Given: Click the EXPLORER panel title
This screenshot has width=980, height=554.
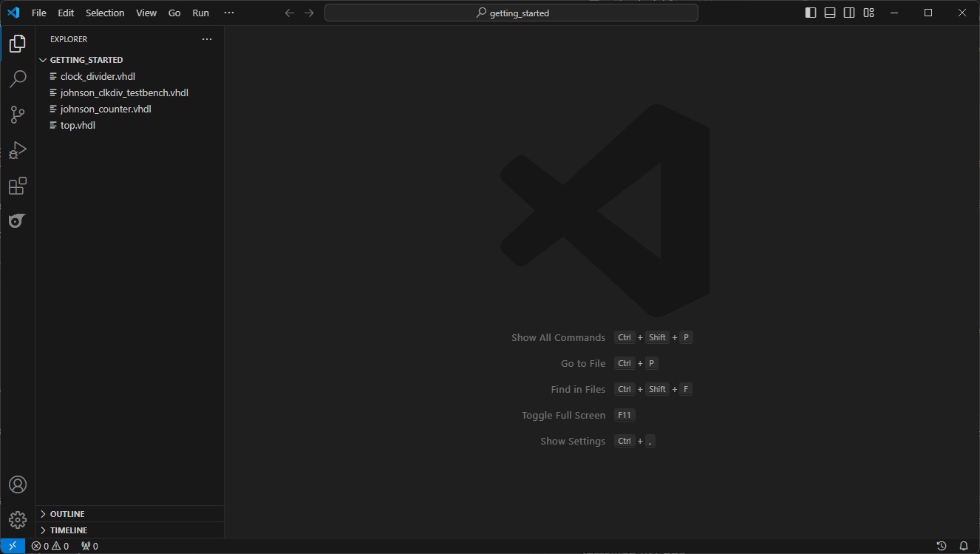Looking at the screenshot, I should [69, 39].
